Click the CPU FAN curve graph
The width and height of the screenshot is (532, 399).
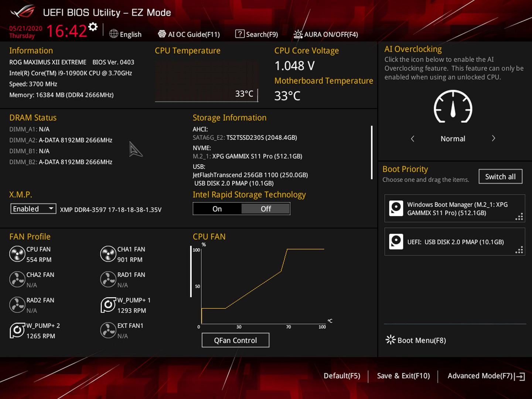click(263, 286)
